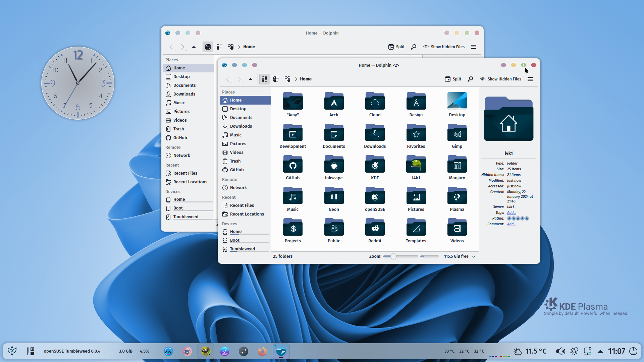Toggle Show Hidden Files in back Dolphin window
Image resolution: width=644 pixels, height=362 pixels.
(444, 47)
